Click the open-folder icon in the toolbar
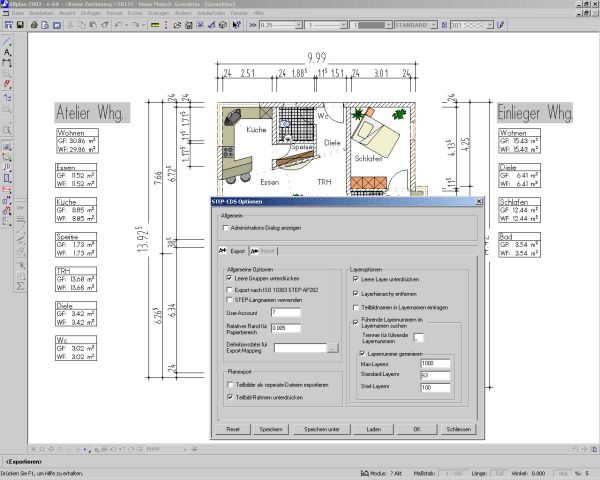 pyautogui.click(x=177, y=25)
